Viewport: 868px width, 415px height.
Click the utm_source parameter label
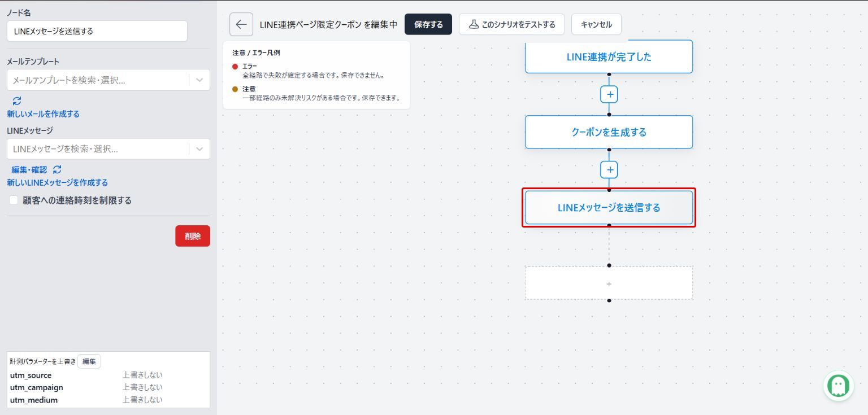(31, 375)
